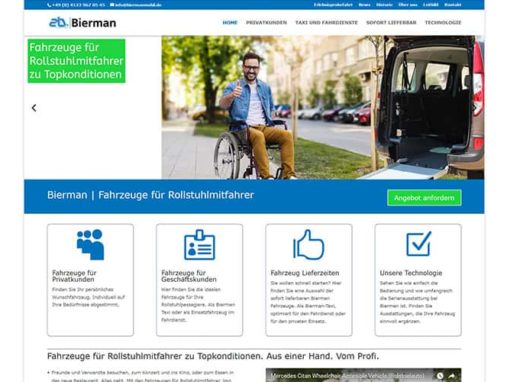Screen dimensions: 510x382
Task: Open the TAXI UND FAHRDIENSTE menu item
Action: coord(326,23)
